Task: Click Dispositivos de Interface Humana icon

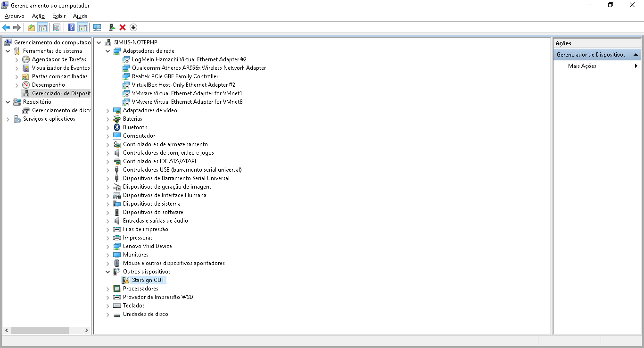Action: [x=117, y=195]
